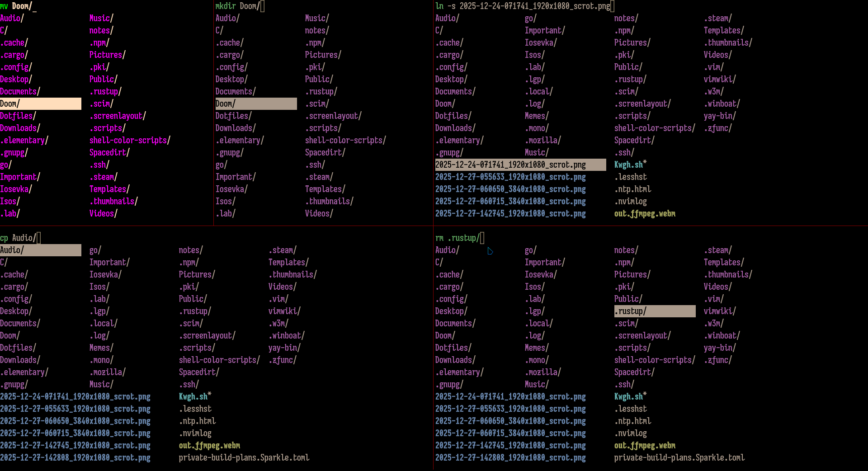Image resolution: width=868 pixels, height=471 pixels.
Task: Select 2025-12-27-142808_1920x1080_scrot.png in the cp pane
Action: coord(75,457)
